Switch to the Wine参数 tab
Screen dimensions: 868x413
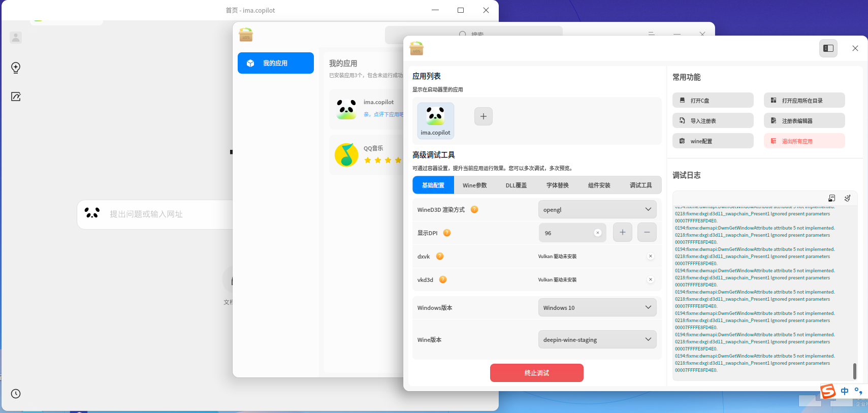(475, 185)
